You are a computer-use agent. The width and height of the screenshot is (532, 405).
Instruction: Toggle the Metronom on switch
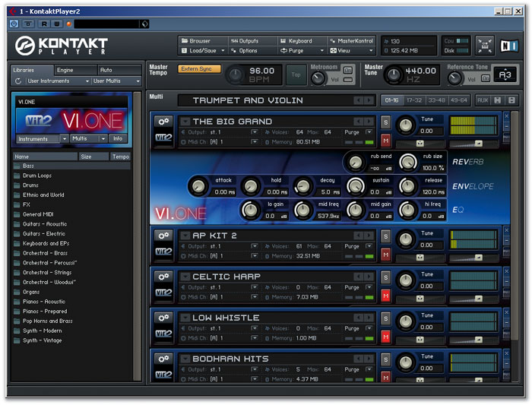[348, 70]
